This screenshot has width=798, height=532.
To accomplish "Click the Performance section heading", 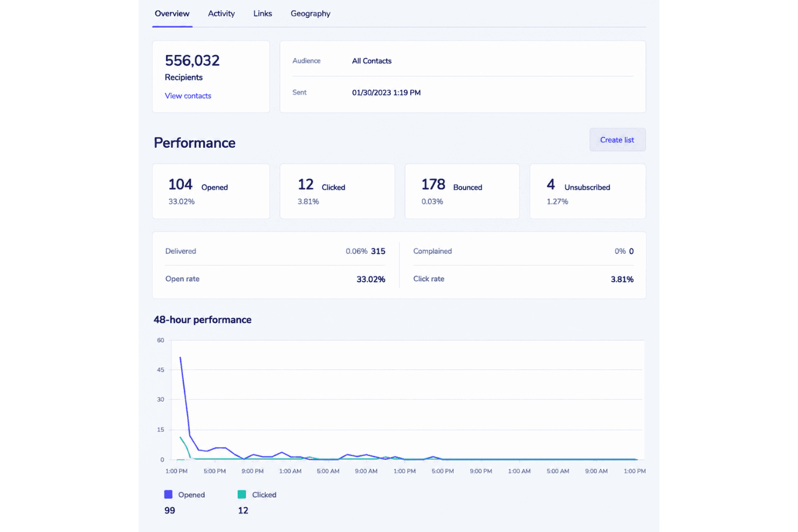I will [x=195, y=143].
